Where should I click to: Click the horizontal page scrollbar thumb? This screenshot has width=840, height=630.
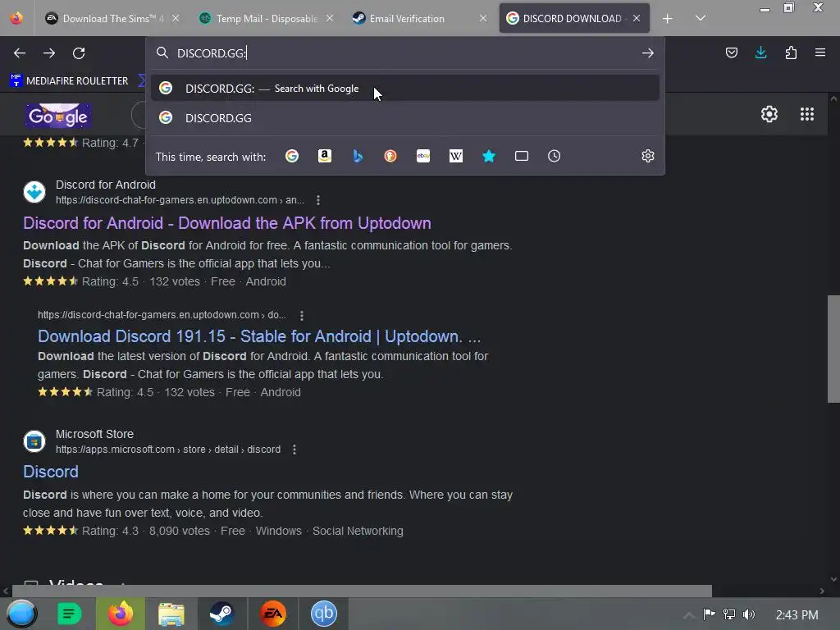pos(362,591)
